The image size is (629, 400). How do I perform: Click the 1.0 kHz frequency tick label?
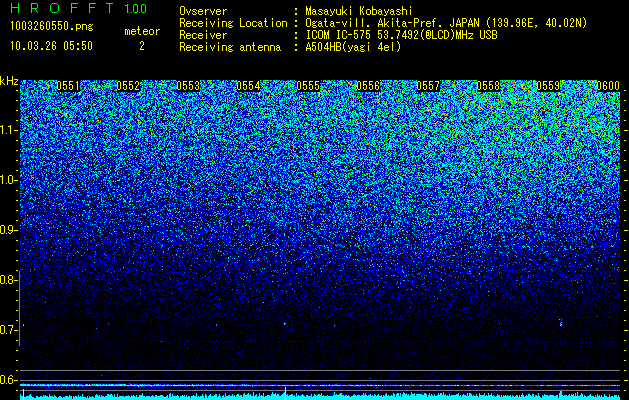(x=8, y=180)
